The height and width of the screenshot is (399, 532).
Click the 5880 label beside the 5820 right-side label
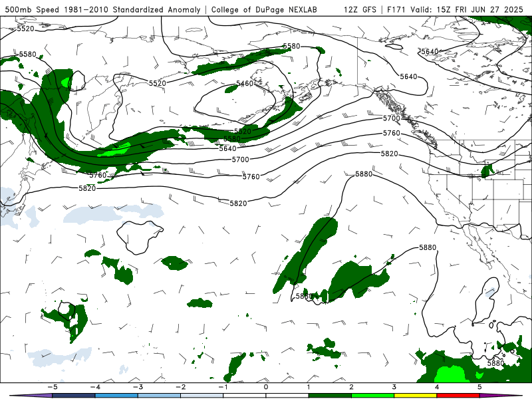[364, 174]
